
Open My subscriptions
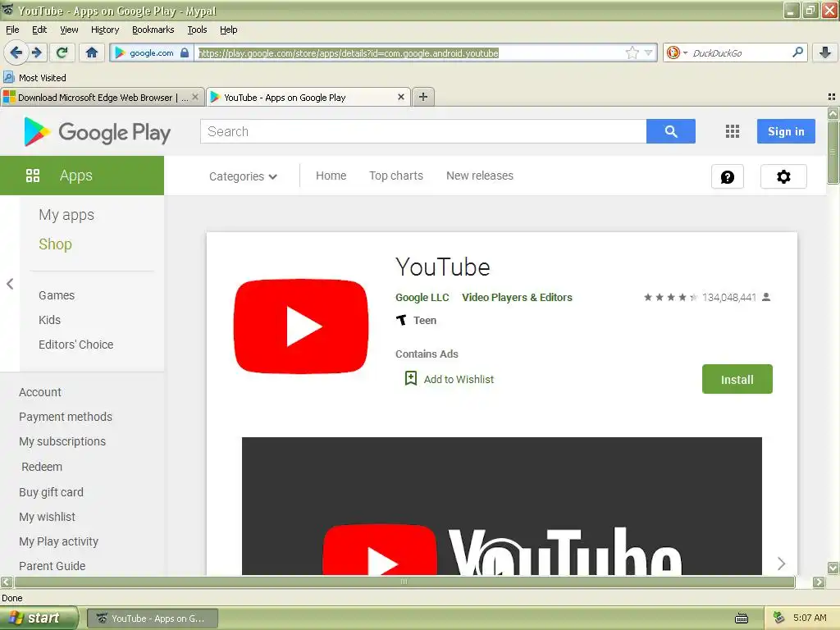[x=62, y=441]
